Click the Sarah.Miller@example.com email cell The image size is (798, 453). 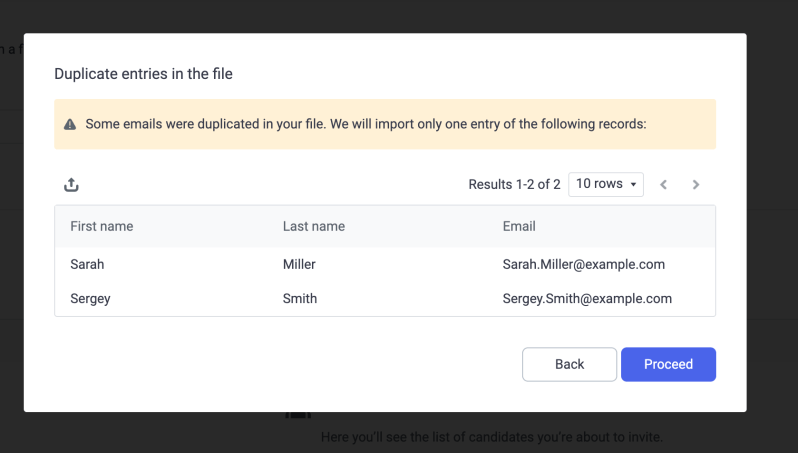click(x=584, y=265)
